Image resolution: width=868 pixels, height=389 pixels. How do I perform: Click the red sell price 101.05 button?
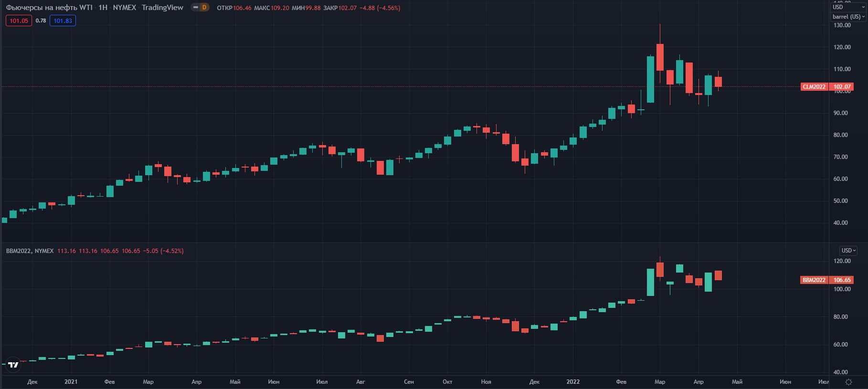(x=19, y=21)
